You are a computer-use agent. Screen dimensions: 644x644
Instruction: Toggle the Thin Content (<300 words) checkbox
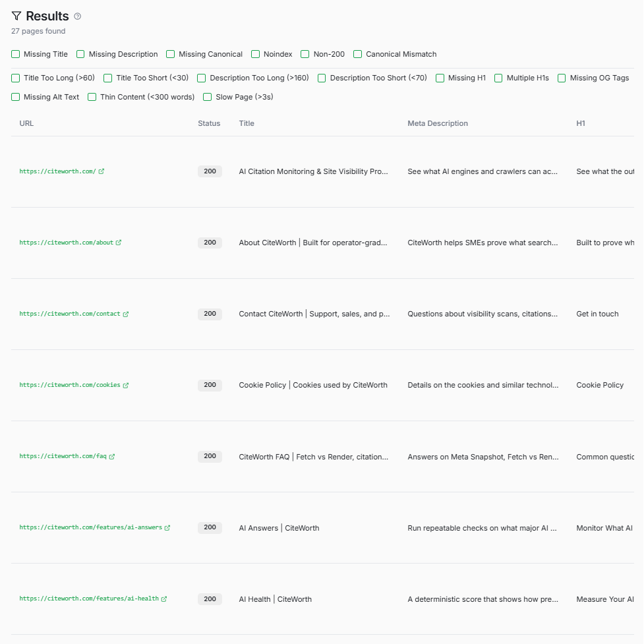click(92, 97)
